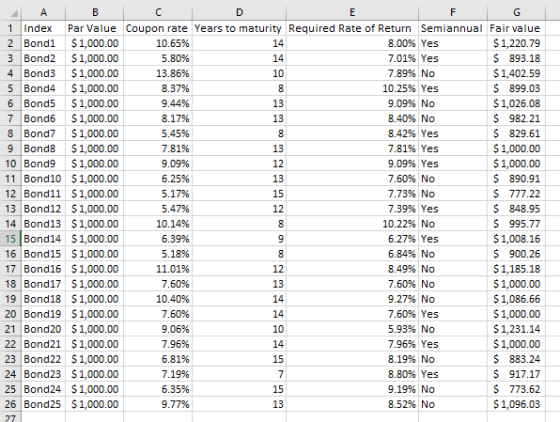
Task: Select the 'Bond1' cell
Action: 44,43
